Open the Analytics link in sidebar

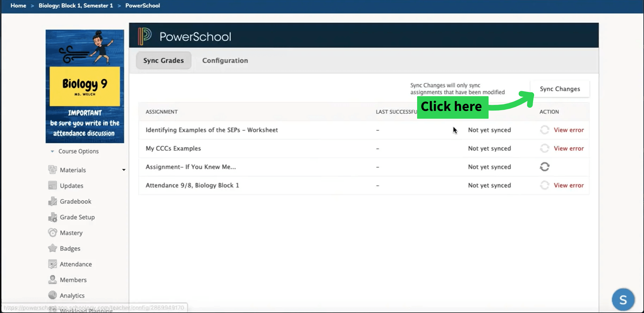pyautogui.click(x=72, y=295)
